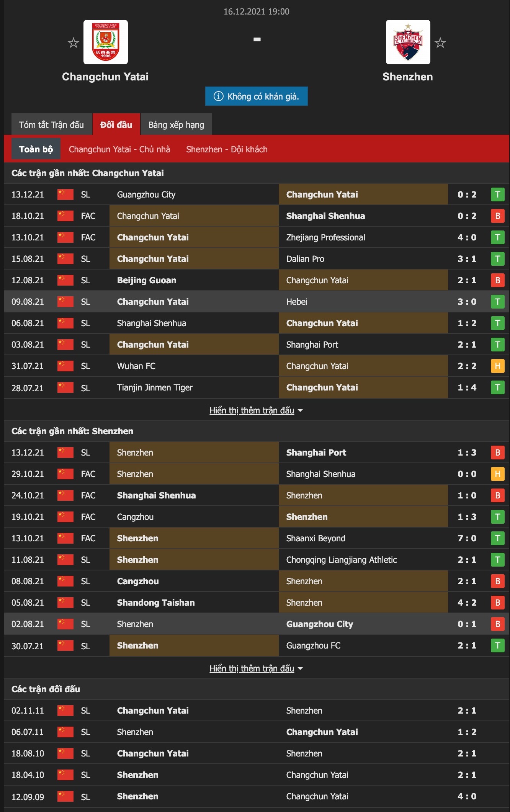Click win badge for Shanghai Port 2:1 match

click(498, 345)
